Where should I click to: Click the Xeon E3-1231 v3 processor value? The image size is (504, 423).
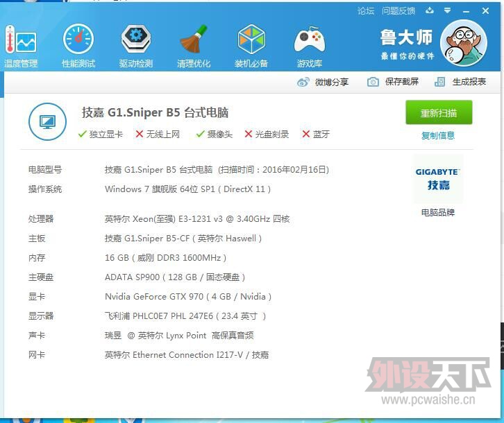click(x=197, y=219)
